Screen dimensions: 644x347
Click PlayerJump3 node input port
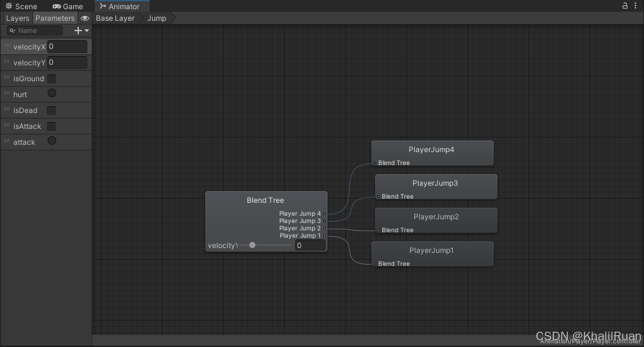pos(378,197)
